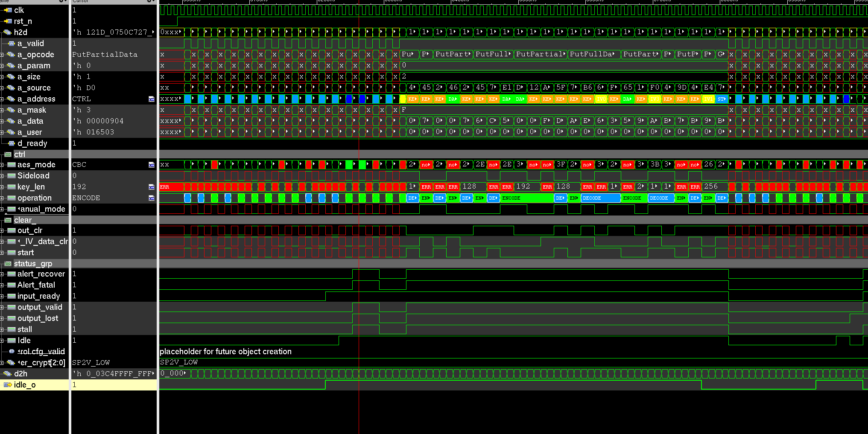
Task: Expand the a_mask bus
Action: click(x=2, y=110)
